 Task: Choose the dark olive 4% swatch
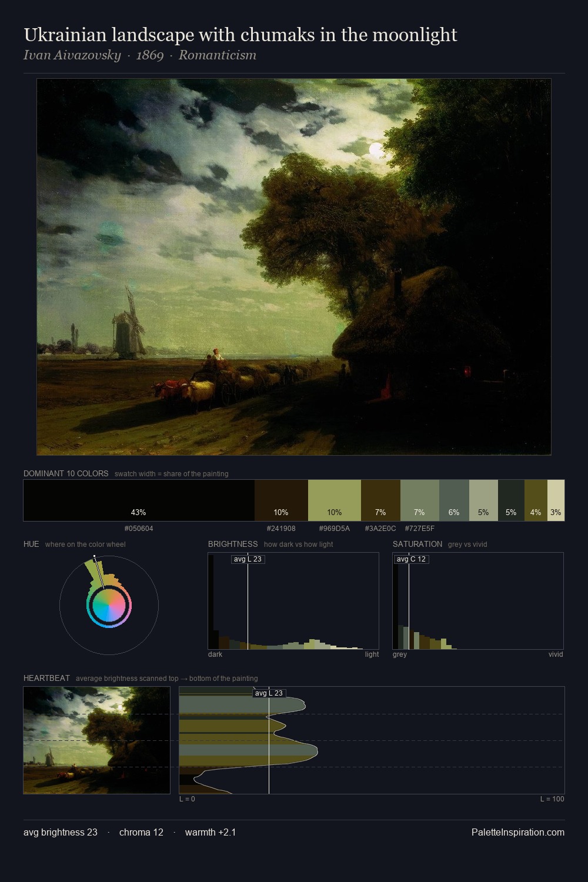(536, 500)
